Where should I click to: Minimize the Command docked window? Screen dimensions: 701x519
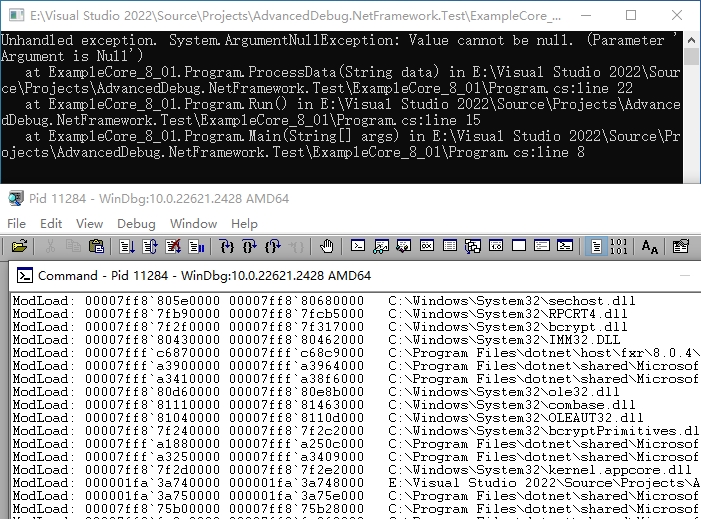(685, 275)
